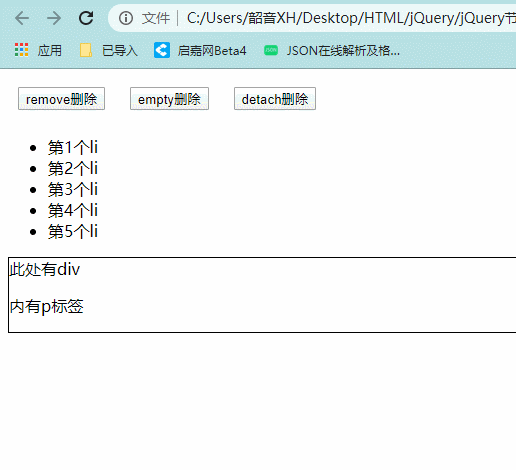Click the browser back arrow
516x470 pixels.
point(22,18)
